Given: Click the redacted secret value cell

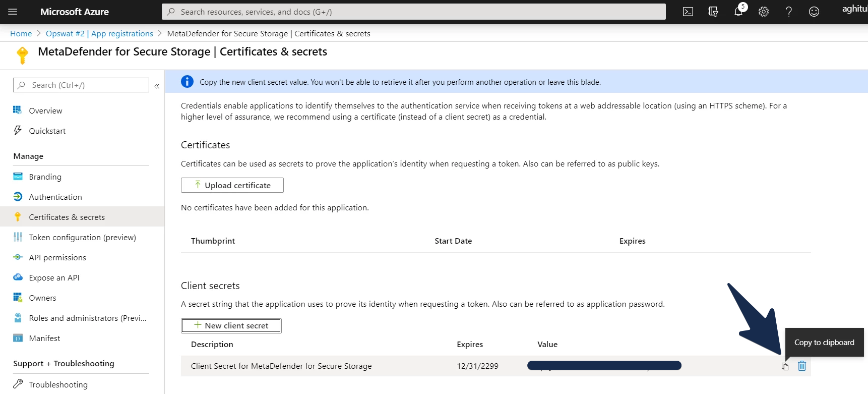Looking at the screenshot, I should (x=604, y=366).
